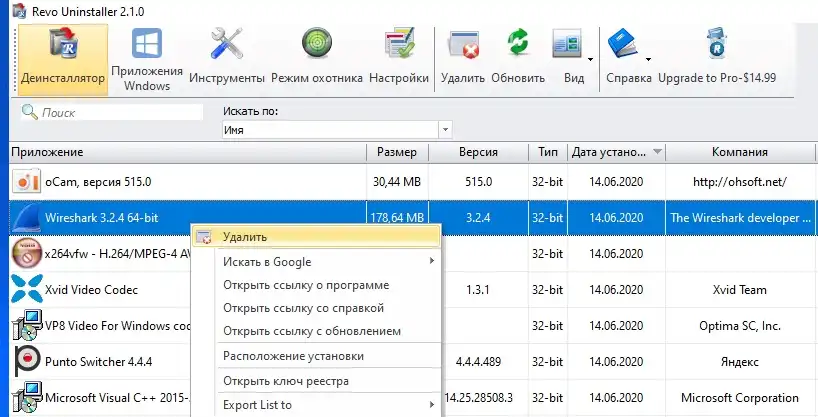Select the oCam, версия 515.0 row

tap(413, 182)
